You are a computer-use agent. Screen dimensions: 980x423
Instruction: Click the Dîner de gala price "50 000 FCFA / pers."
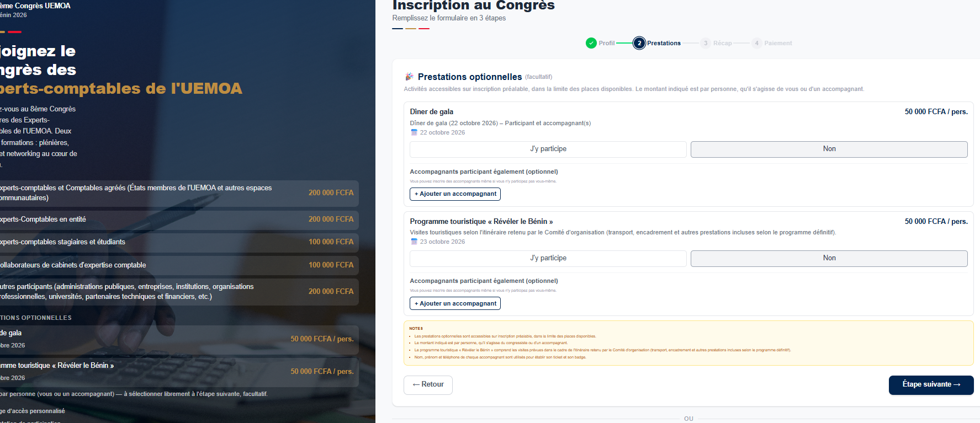(x=936, y=111)
